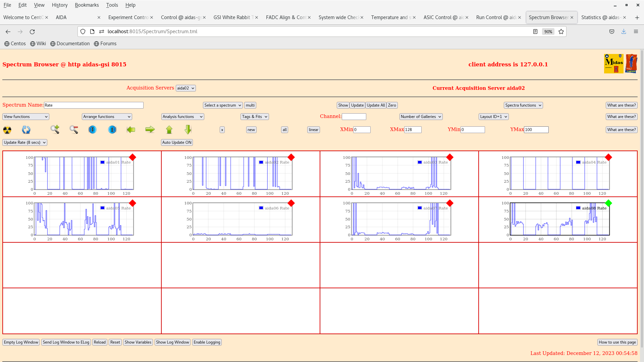Open the Bookmarks menu
Viewport: 644px width, 362px height.
(87, 5)
